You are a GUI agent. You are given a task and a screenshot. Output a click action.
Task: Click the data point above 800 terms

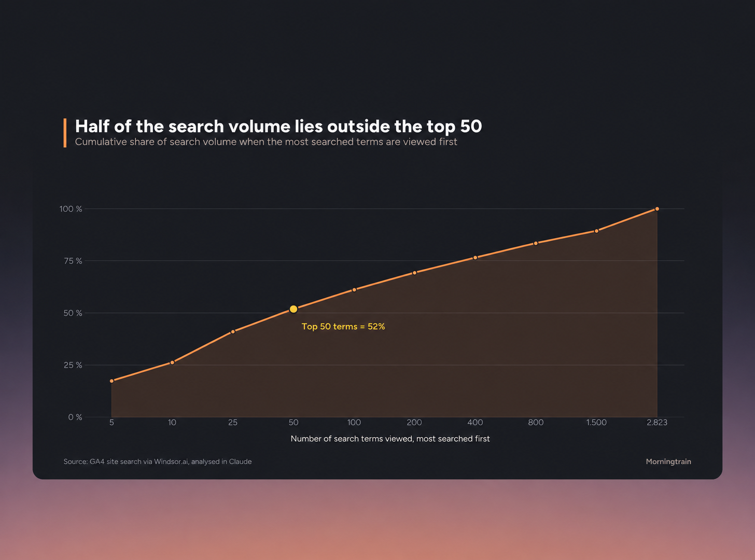pyautogui.click(x=536, y=243)
